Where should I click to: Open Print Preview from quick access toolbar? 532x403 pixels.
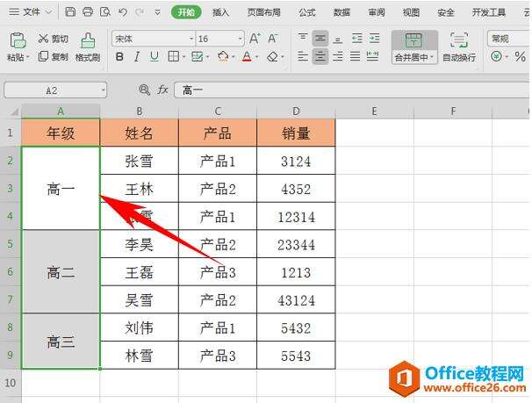[105, 12]
